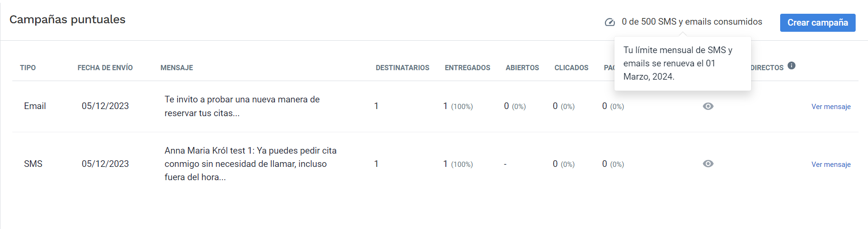Click the info icon beside DIRECTOS

[792, 65]
